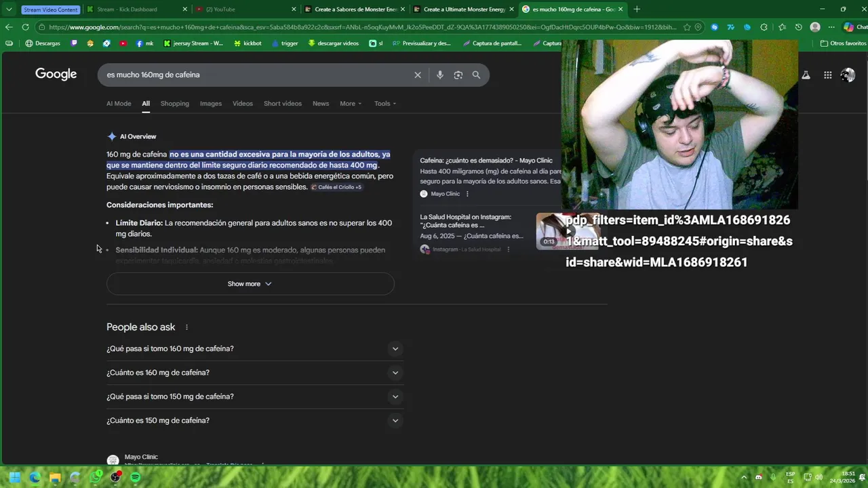The width and height of the screenshot is (868, 488).
Task: Open the browser history icon in toolbar
Action: pyautogui.click(x=799, y=27)
